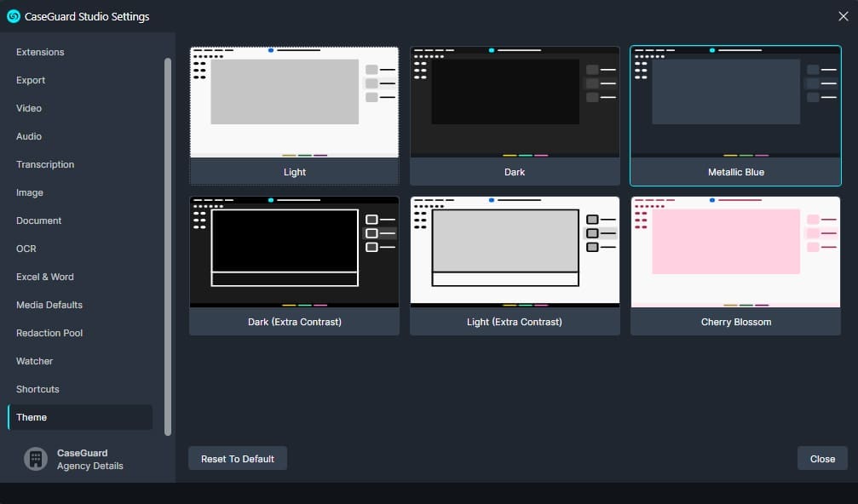Screen dimensions: 858x504
Task: Open the Extensions settings section
Action: coord(40,52)
